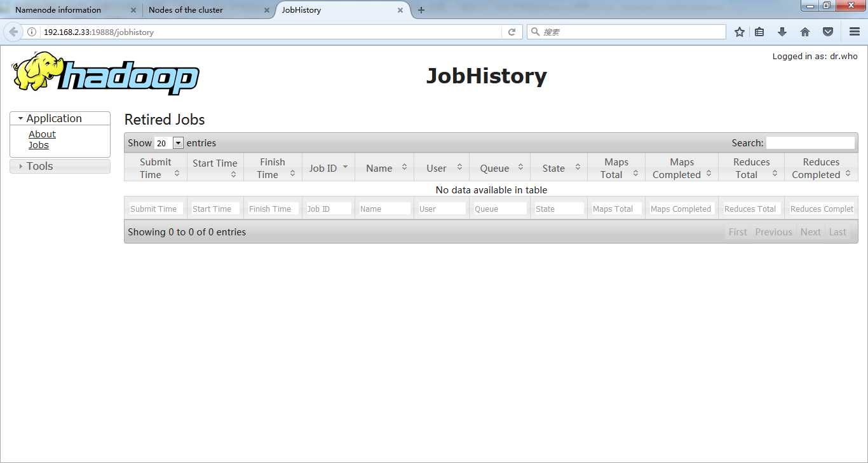Focus the Start Time filter field
The width and height of the screenshot is (868, 463).
click(x=215, y=209)
